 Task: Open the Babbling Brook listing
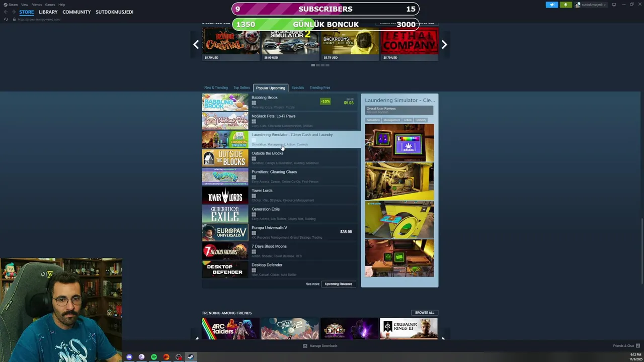tap(281, 102)
